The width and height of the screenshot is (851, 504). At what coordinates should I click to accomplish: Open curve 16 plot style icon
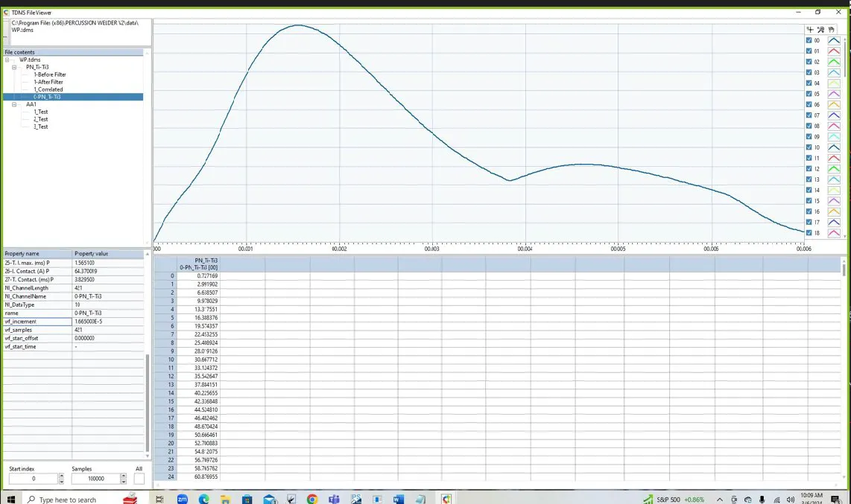click(834, 211)
